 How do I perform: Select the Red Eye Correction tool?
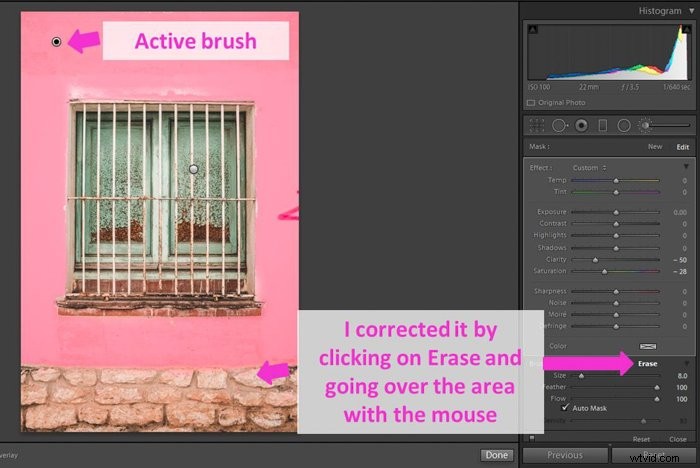(x=581, y=125)
